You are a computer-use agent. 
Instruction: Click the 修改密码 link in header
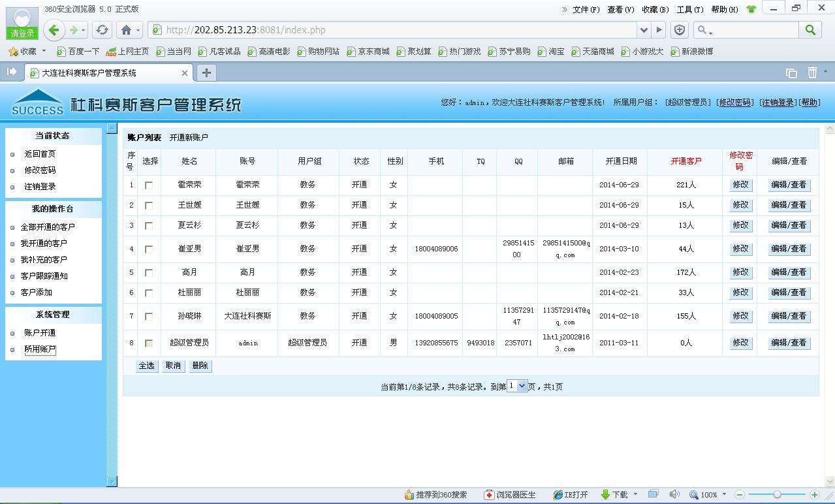click(734, 102)
